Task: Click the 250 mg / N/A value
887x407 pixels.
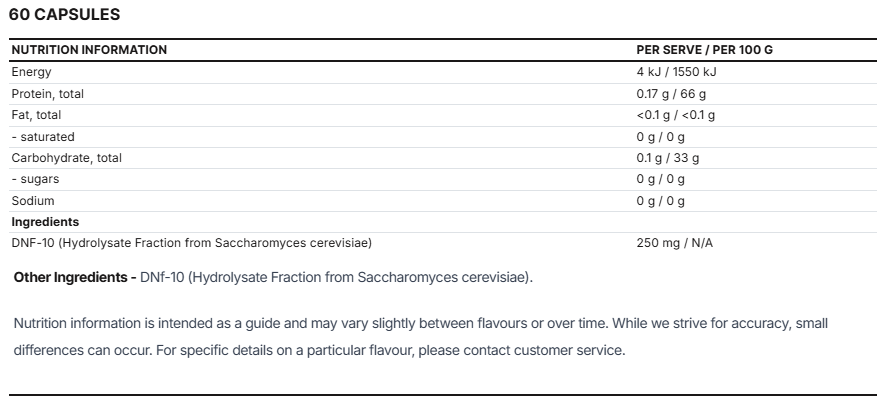Action: [x=674, y=243]
